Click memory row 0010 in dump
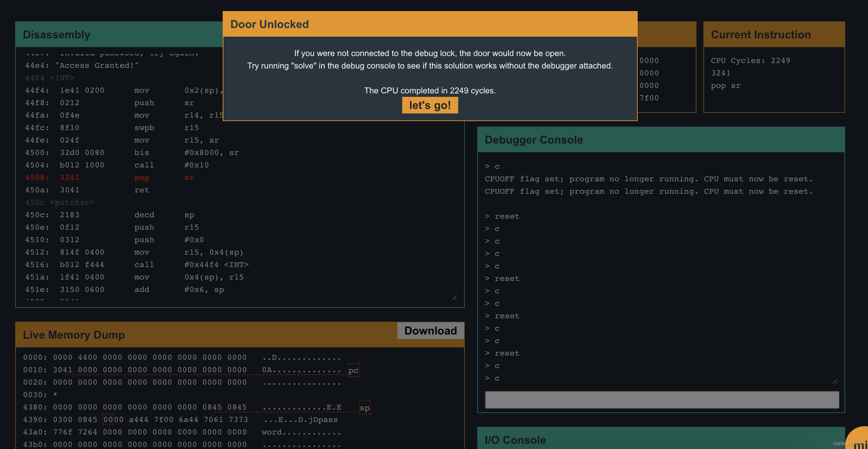The width and height of the screenshot is (868, 449). (182, 370)
